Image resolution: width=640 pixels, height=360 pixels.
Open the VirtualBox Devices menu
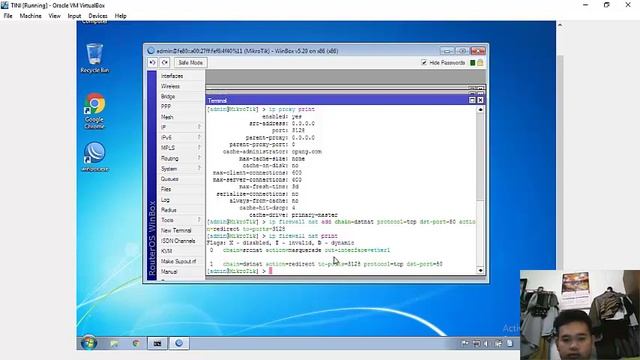(98, 16)
